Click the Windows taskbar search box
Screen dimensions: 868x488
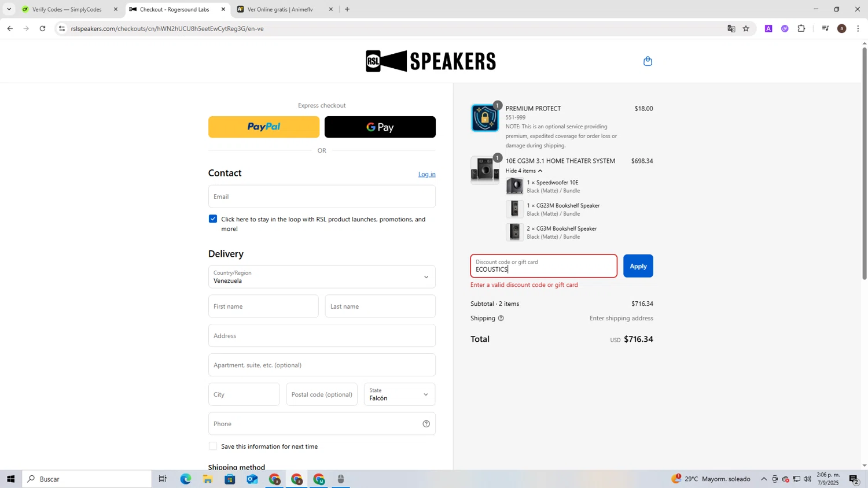pyautogui.click(x=87, y=479)
